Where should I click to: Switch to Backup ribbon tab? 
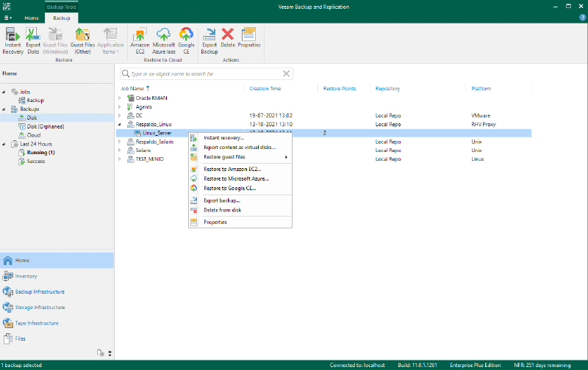click(x=62, y=18)
